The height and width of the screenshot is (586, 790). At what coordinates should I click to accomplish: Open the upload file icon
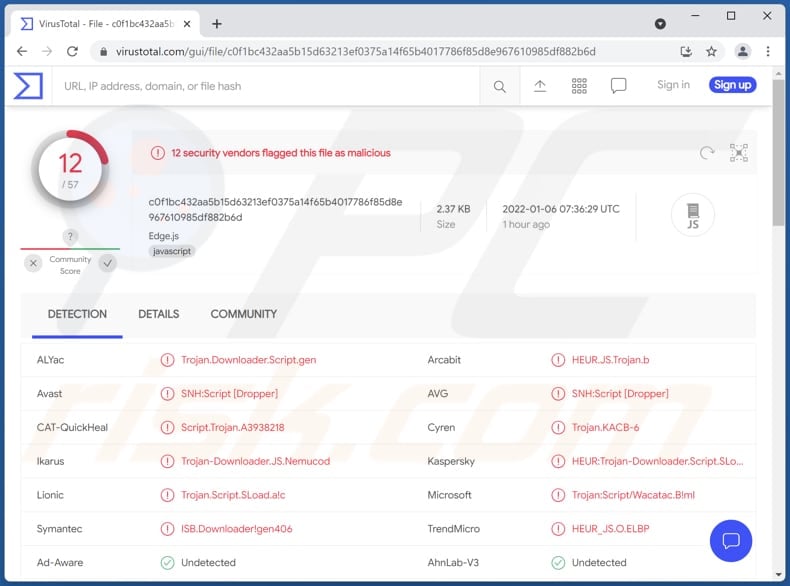[540, 86]
